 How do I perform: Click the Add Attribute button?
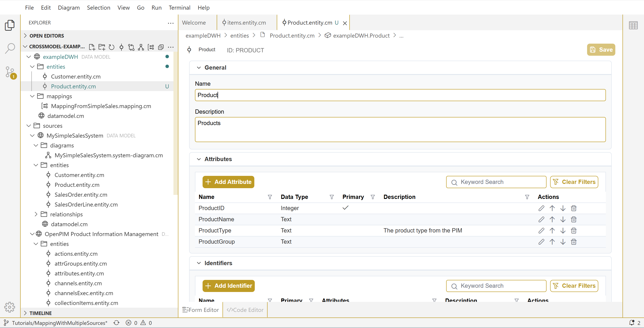tap(228, 182)
